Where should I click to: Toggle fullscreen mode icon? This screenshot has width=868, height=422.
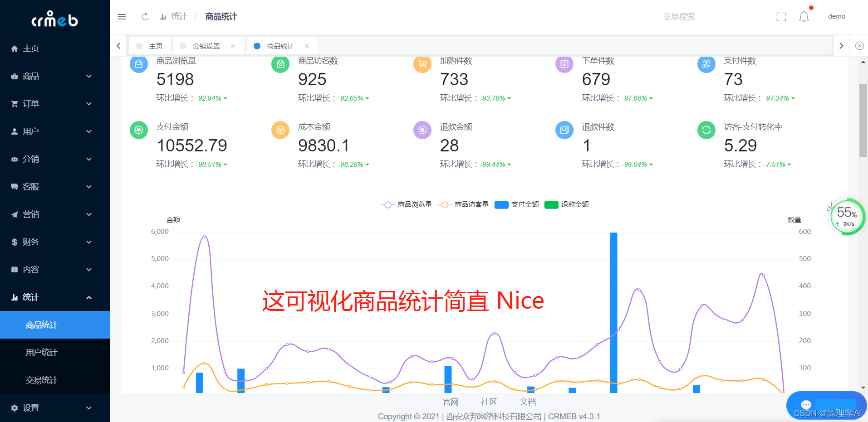(x=781, y=17)
